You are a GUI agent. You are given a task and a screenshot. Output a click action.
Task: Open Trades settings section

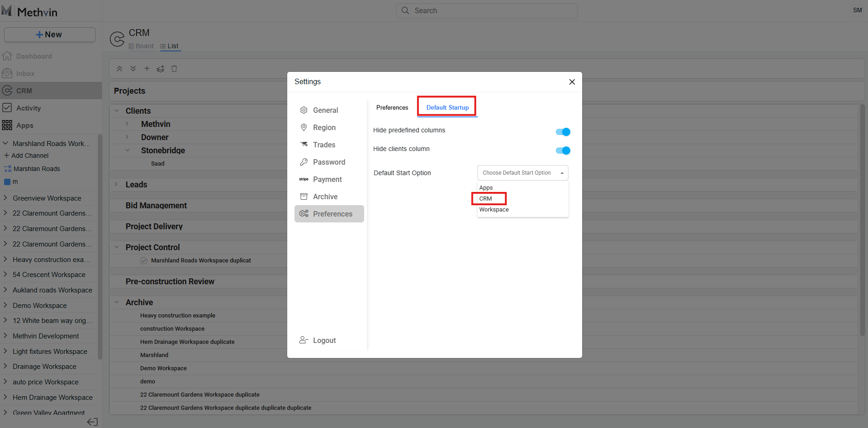pos(324,145)
